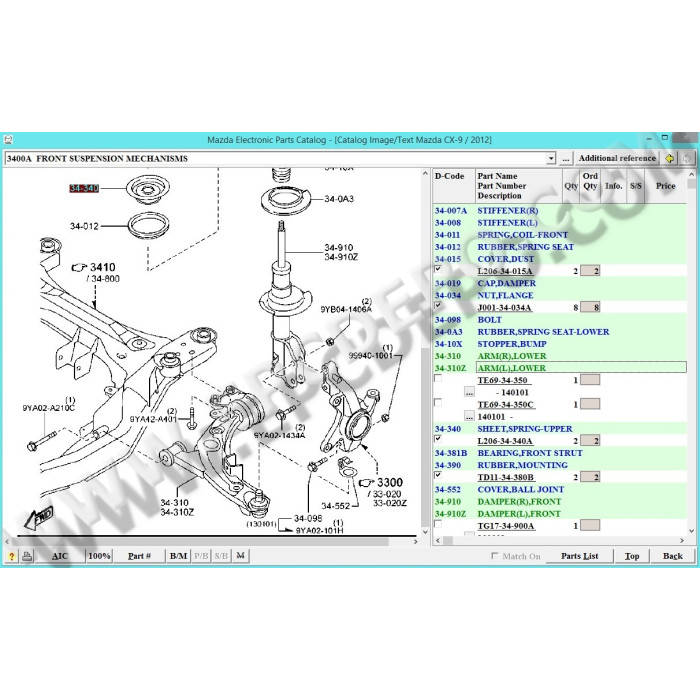The width and height of the screenshot is (700, 700).
Task: Click parts list vertical scrollbar down arrow
Action: (x=692, y=531)
